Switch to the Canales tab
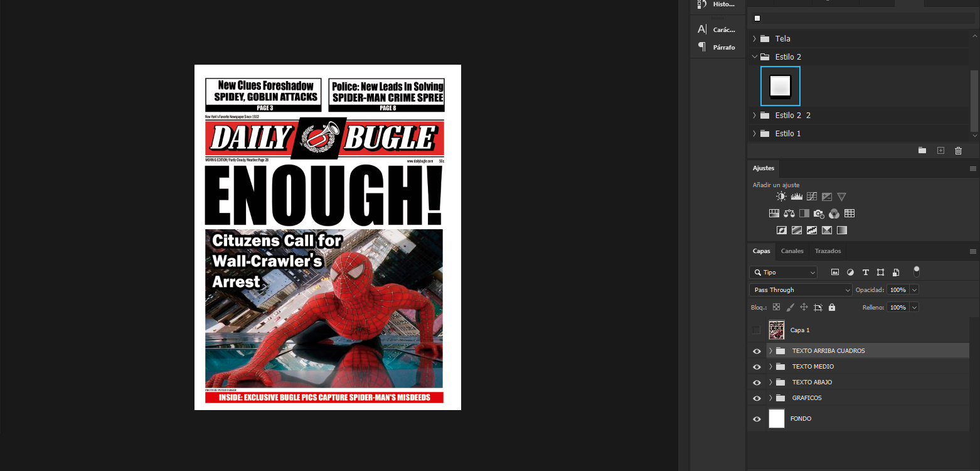 (x=792, y=251)
